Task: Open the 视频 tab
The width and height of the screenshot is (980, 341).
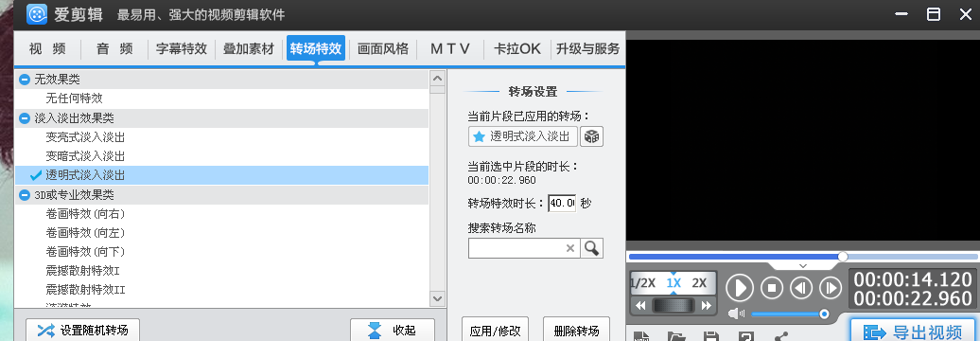Action: [47, 49]
